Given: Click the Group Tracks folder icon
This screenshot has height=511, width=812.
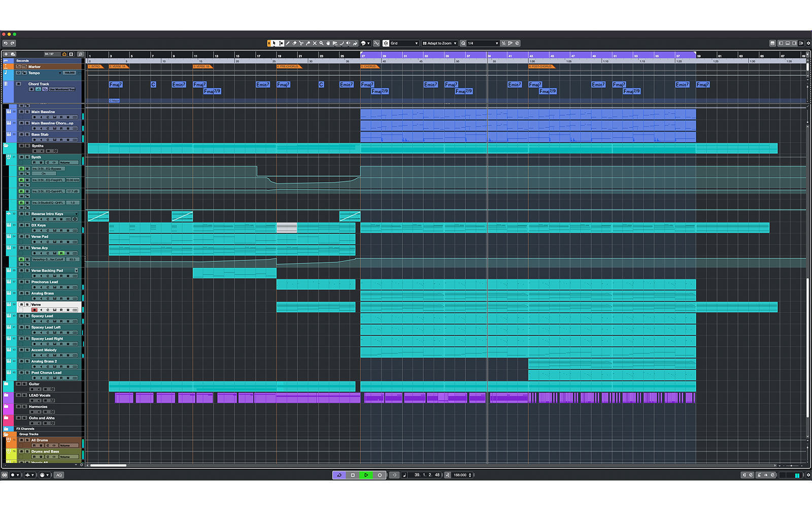Looking at the screenshot, I should 6,434.
